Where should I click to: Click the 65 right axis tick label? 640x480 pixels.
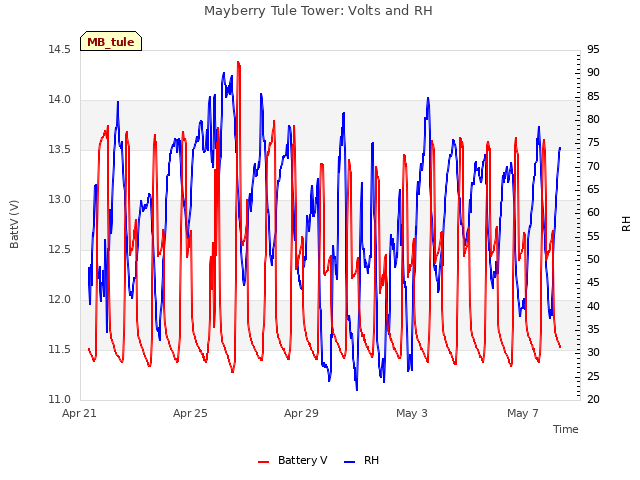[x=593, y=189]
